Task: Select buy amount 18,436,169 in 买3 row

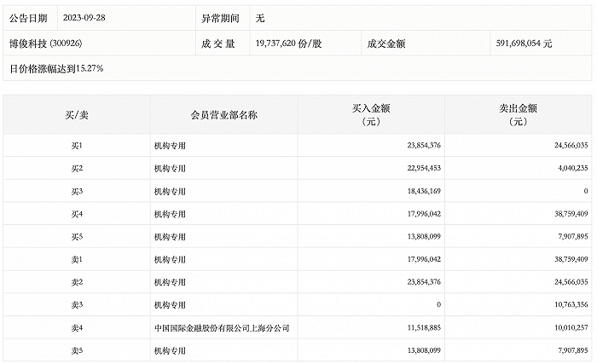Action: click(418, 191)
